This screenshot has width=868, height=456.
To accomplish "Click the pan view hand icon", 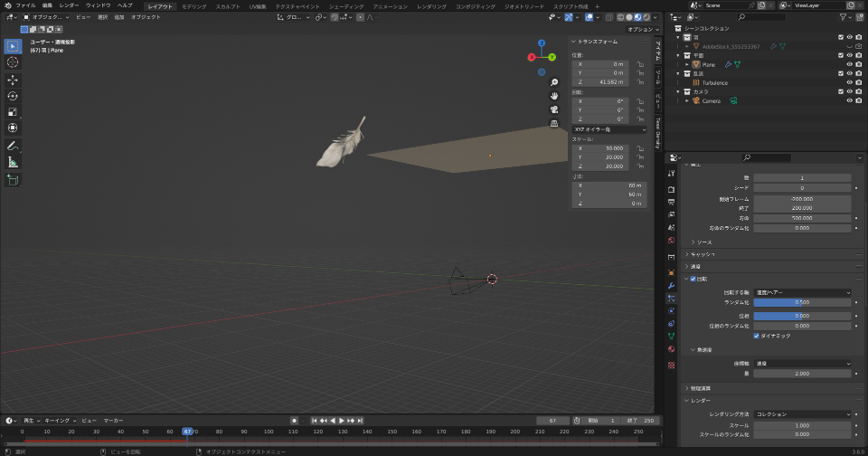I will tap(554, 96).
